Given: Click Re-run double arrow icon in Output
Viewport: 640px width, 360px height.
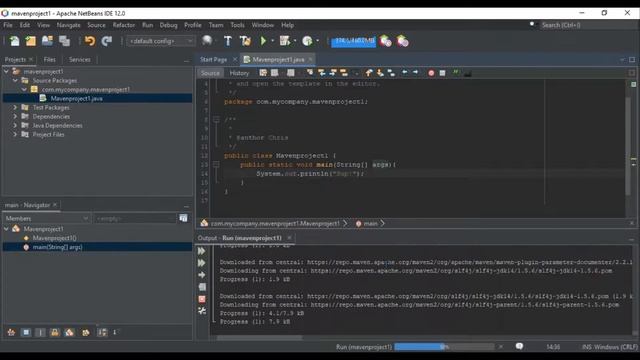Looking at the screenshot, I should coord(202,251).
